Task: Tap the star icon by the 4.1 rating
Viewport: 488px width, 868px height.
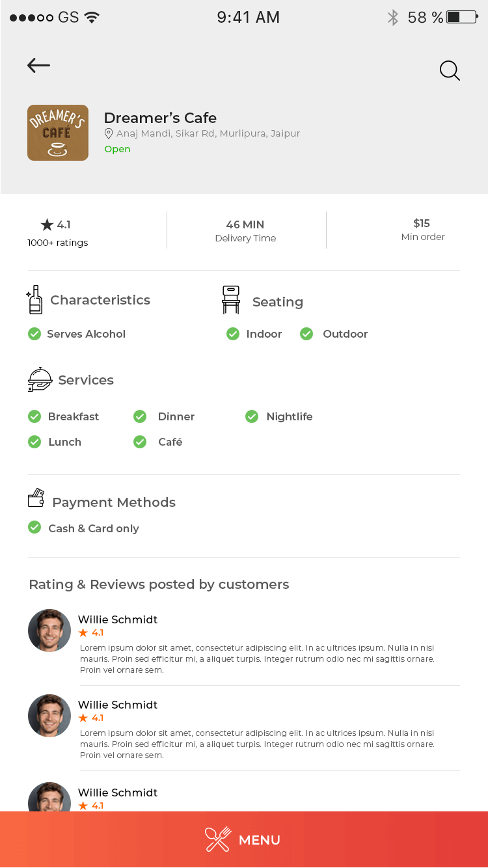Action: (x=47, y=224)
